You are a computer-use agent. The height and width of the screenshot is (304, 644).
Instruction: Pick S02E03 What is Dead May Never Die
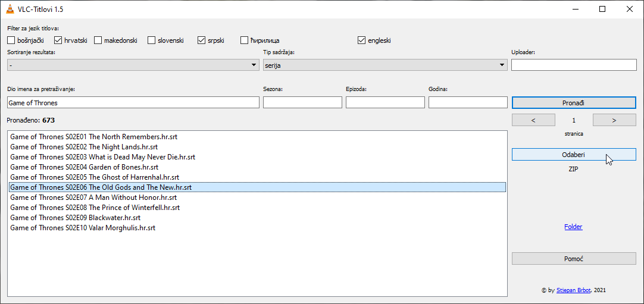[257, 156]
